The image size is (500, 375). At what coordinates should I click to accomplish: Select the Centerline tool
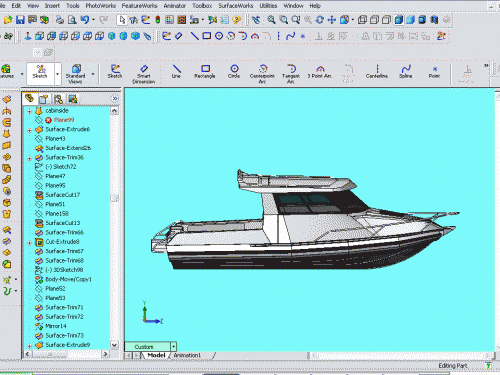(x=377, y=72)
